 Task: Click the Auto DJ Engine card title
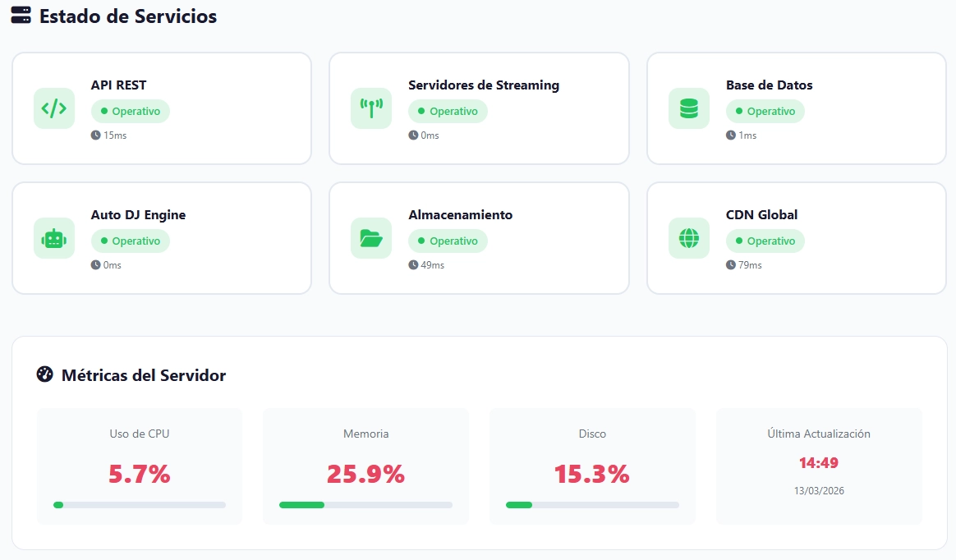click(138, 215)
